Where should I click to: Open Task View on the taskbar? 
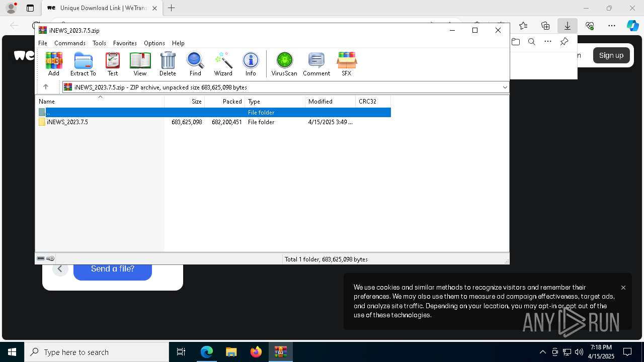coord(181,352)
